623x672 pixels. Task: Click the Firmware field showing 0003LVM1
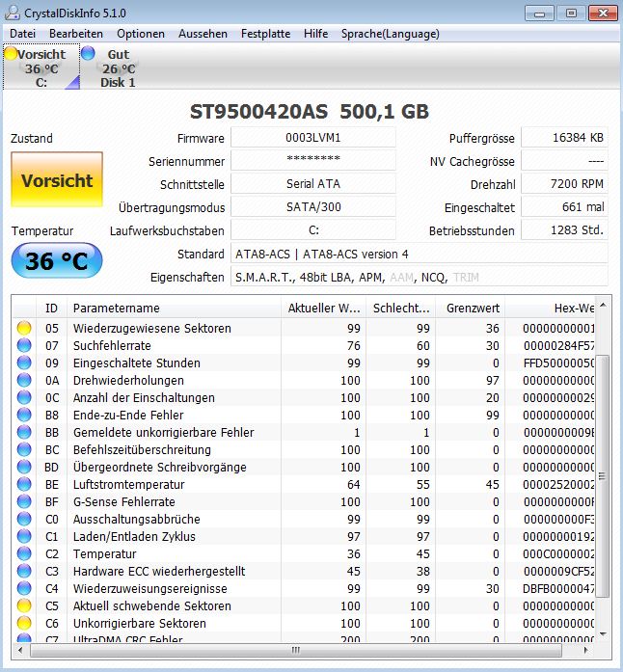tap(313, 138)
